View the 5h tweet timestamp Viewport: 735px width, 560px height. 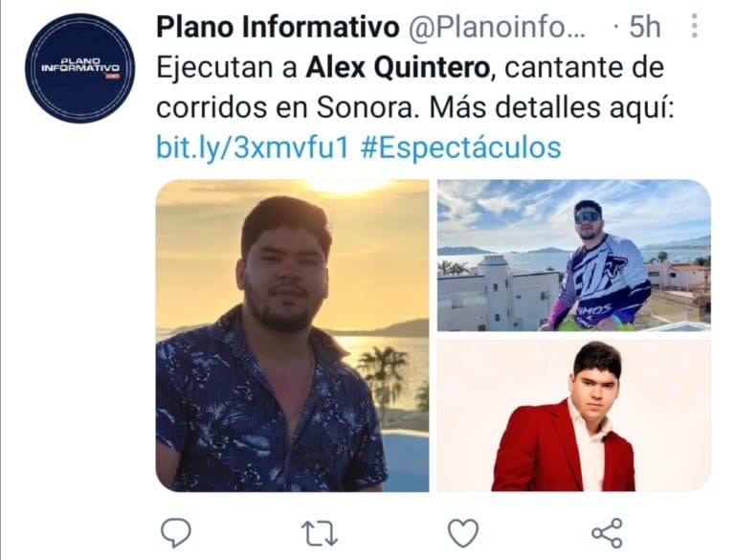(x=644, y=27)
